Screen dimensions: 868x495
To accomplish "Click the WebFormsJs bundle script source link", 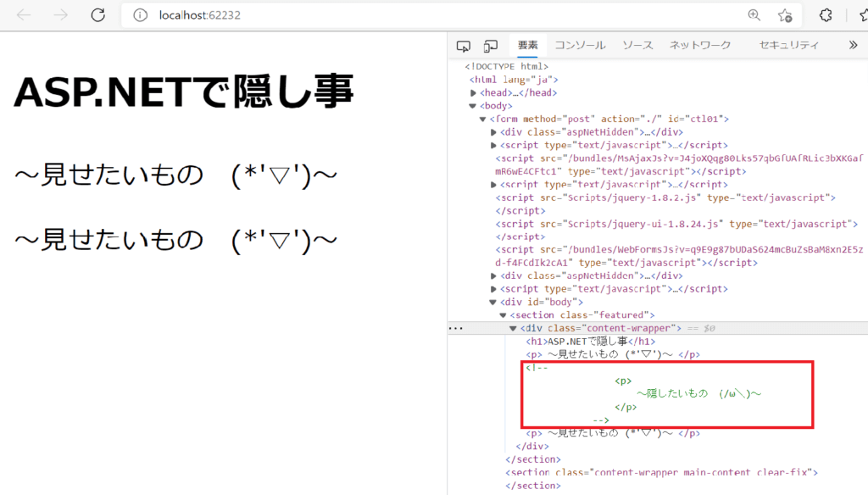I will point(679,256).
